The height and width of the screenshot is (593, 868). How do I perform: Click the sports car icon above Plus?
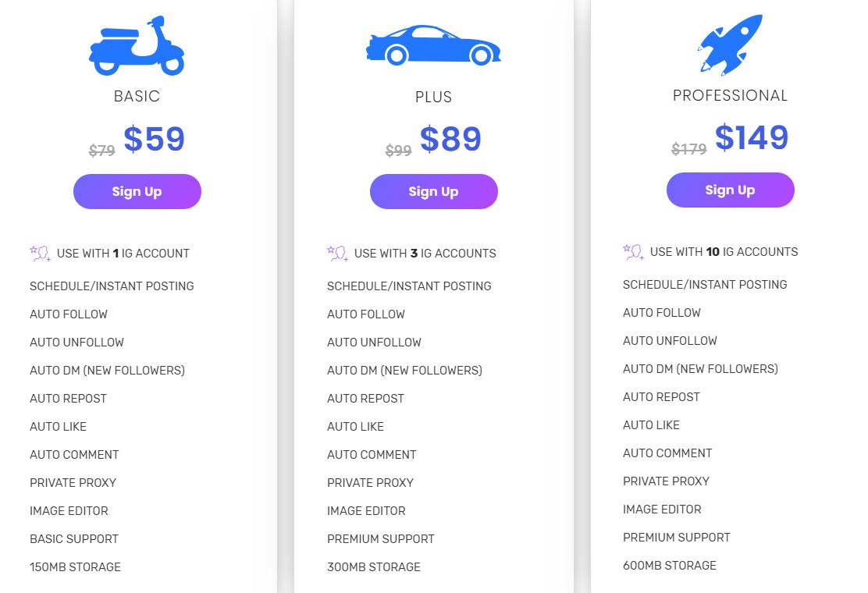tap(433, 45)
